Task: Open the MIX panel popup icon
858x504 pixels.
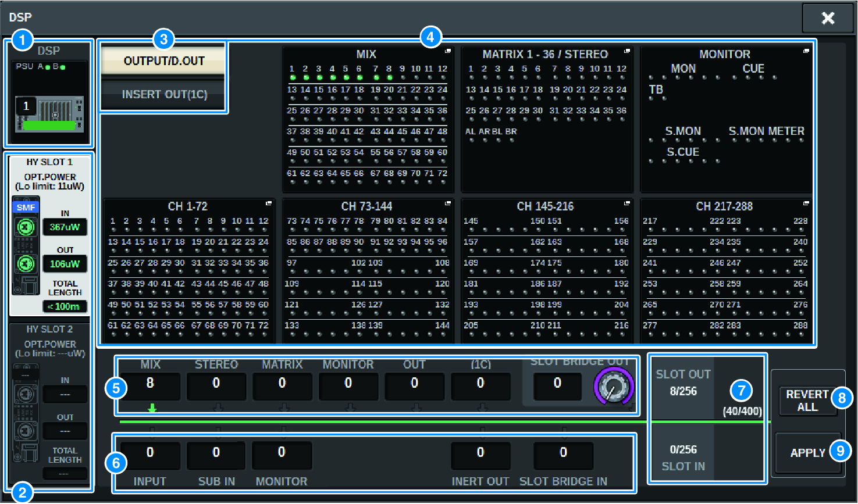Action: (x=448, y=52)
